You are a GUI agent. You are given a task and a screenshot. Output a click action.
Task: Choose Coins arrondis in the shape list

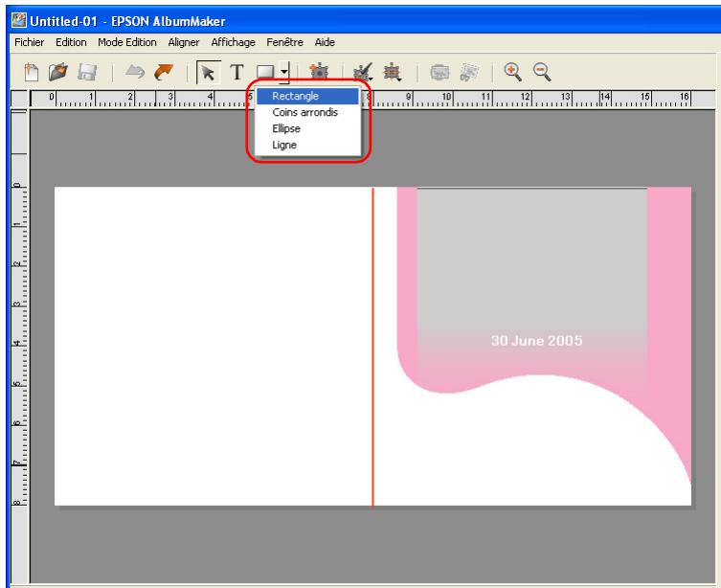tap(307, 112)
